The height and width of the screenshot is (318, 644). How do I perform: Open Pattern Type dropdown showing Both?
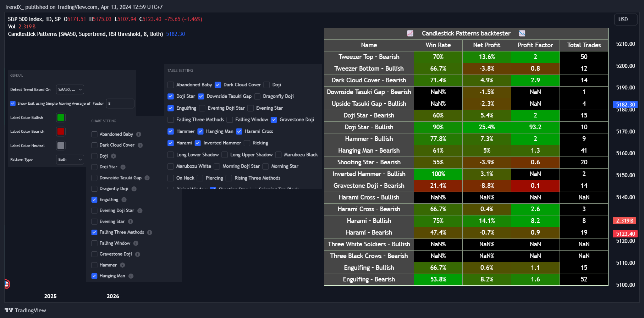70,160
